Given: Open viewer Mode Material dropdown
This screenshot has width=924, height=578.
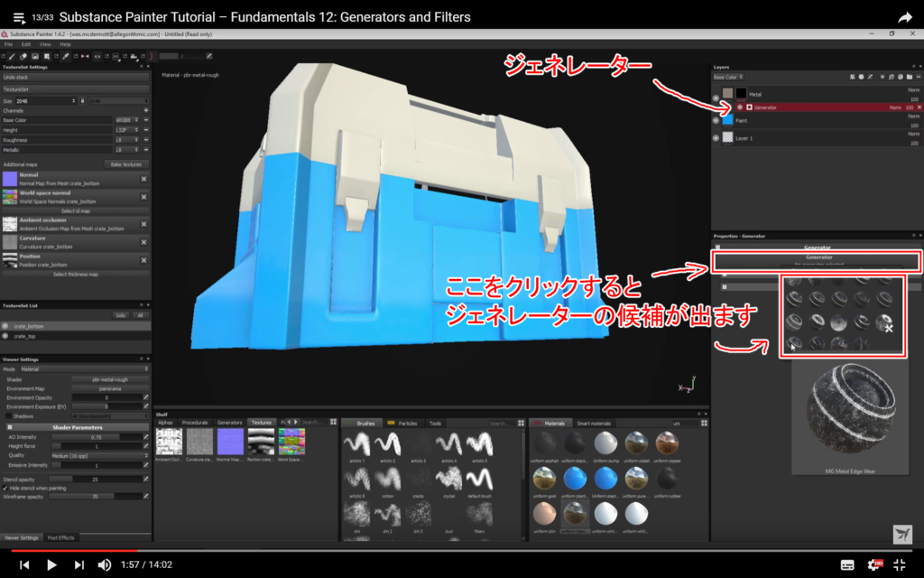Looking at the screenshot, I should tap(84, 369).
